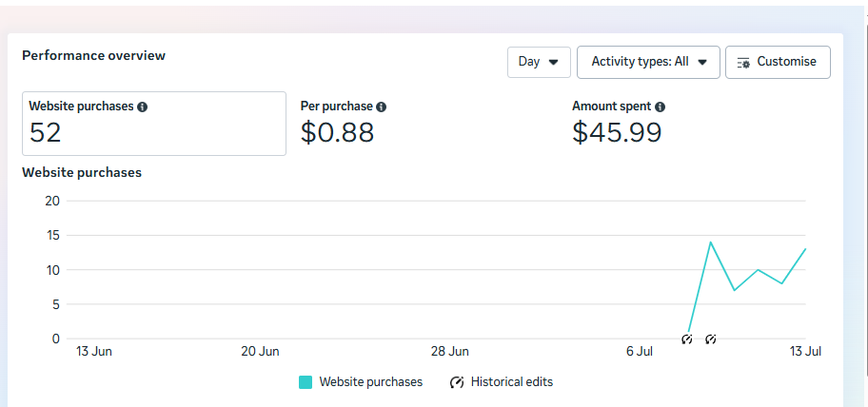This screenshot has height=407, width=868.
Task: Click the Historical edits icon in legend
Action: [x=457, y=382]
